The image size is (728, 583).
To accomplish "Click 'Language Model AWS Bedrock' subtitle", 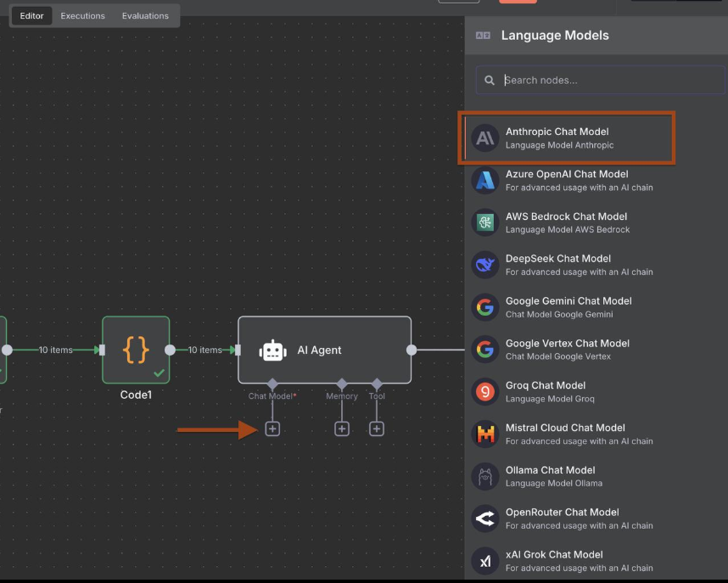I will [x=568, y=229].
